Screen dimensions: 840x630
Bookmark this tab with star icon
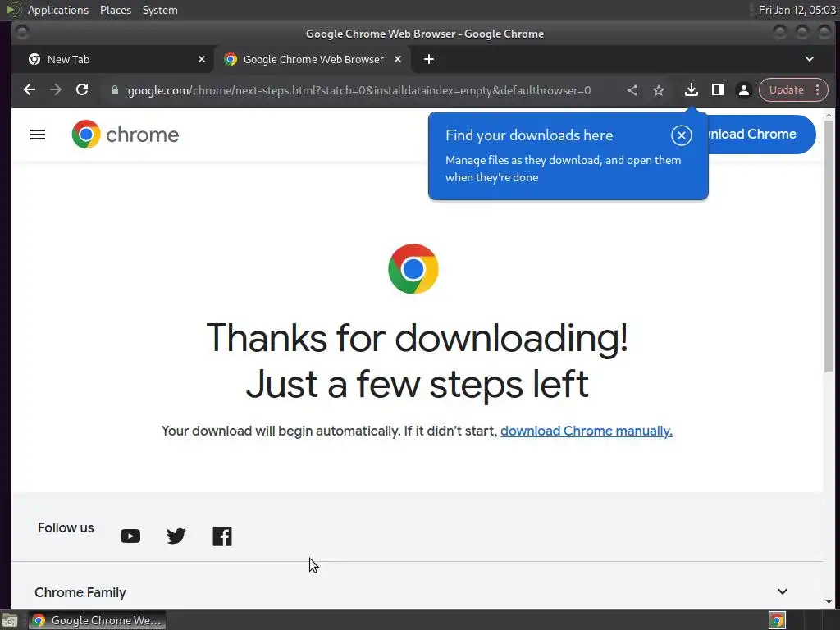pos(659,90)
